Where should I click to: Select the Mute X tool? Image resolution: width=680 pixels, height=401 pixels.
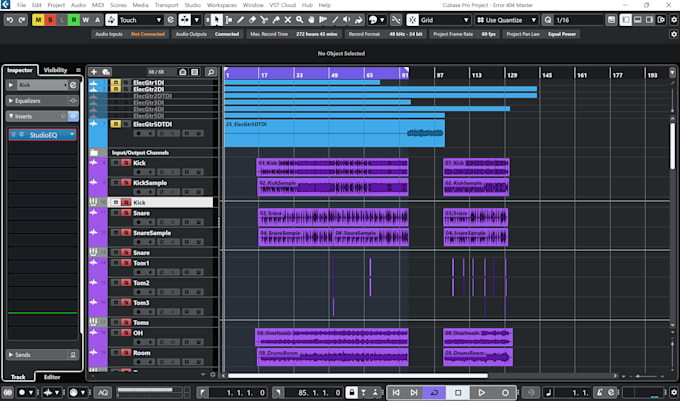[x=288, y=20]
